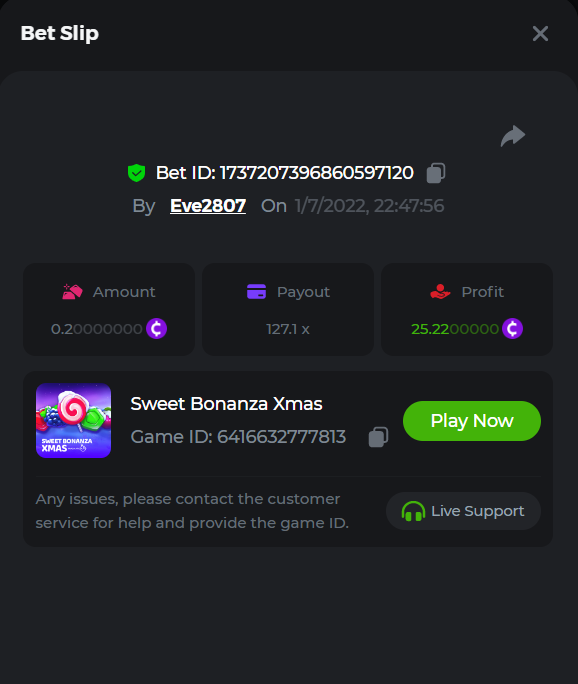
Task: Click the 127.1 x payout value
Action: click(288, 329)
